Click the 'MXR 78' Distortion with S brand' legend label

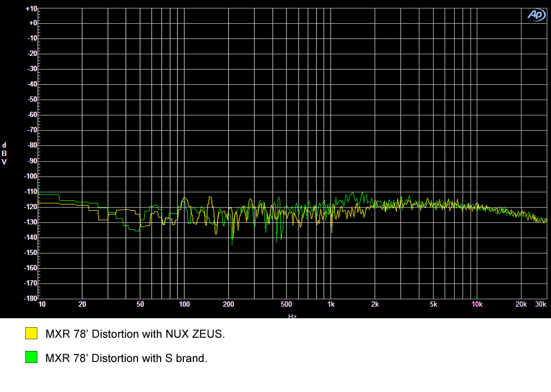tap(126, 358)
